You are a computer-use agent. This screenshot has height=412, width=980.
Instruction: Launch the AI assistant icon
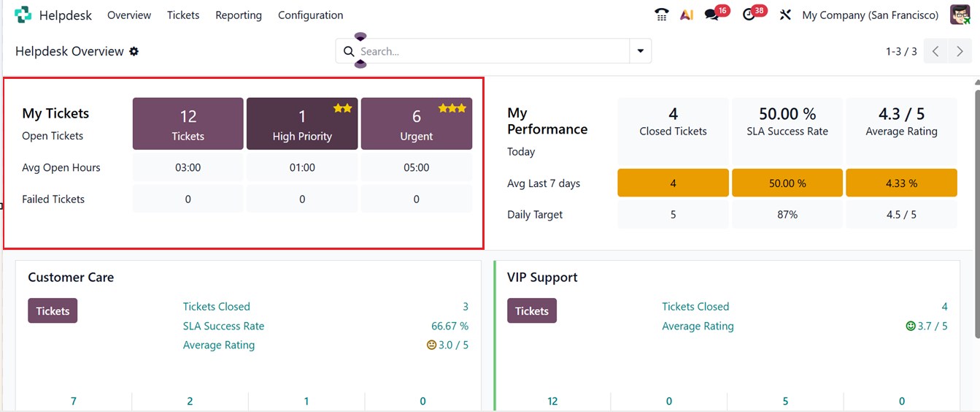point(686,15)
